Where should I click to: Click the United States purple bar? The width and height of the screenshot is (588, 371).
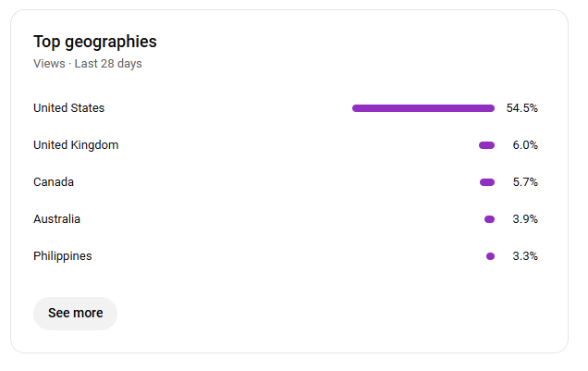click(423, 108)
